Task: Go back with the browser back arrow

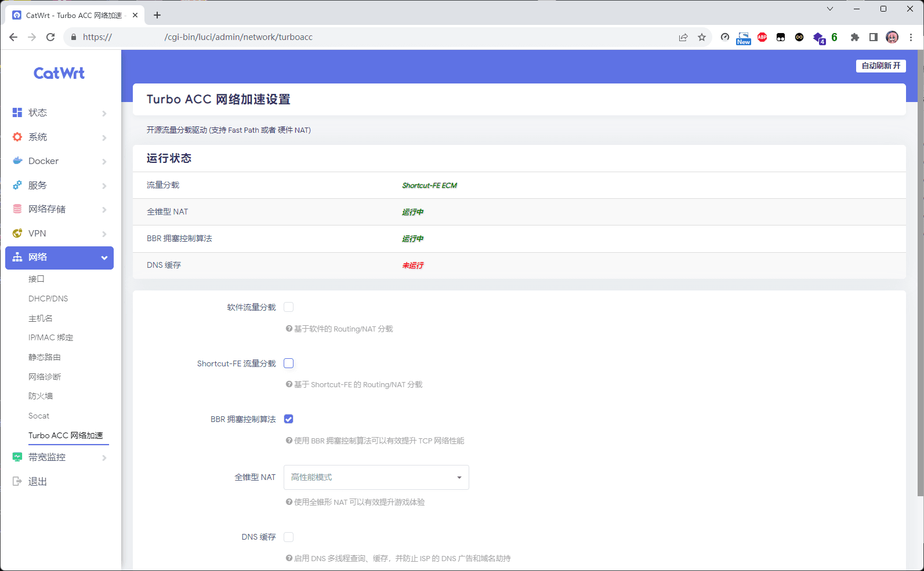Action: [13, 37]
